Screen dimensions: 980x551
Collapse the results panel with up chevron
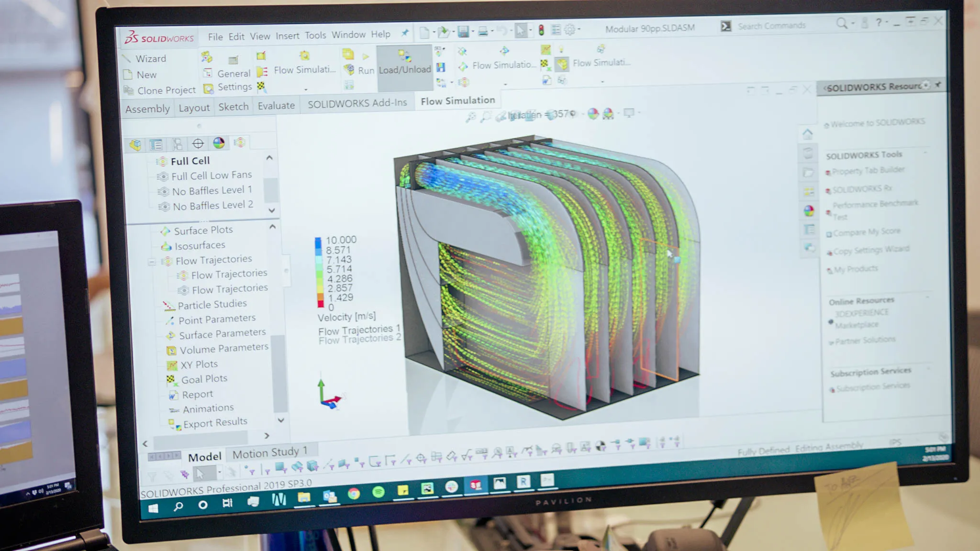272,227
